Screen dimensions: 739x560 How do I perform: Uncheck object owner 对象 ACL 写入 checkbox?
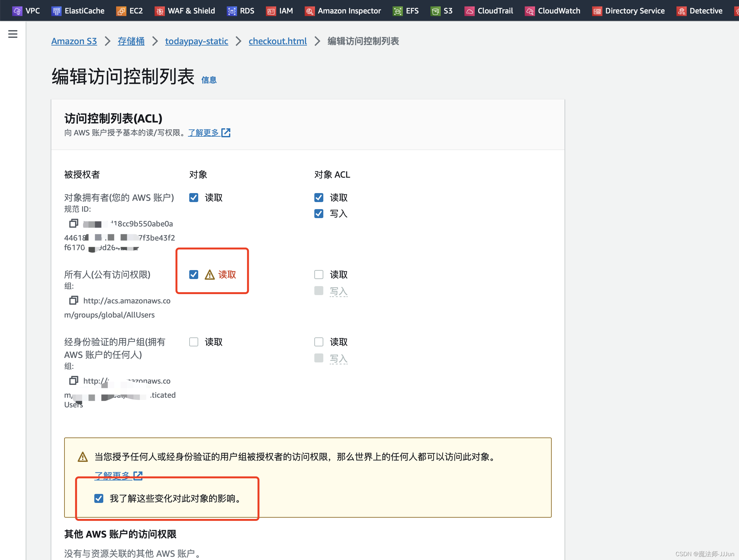pos(319,214)
